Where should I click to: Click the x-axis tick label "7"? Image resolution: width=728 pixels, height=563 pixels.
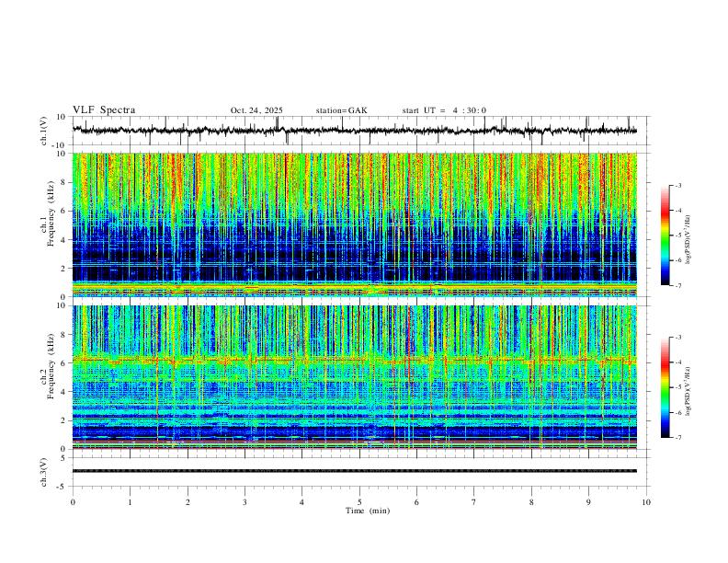pyautogui.click(x=474, y=502)
